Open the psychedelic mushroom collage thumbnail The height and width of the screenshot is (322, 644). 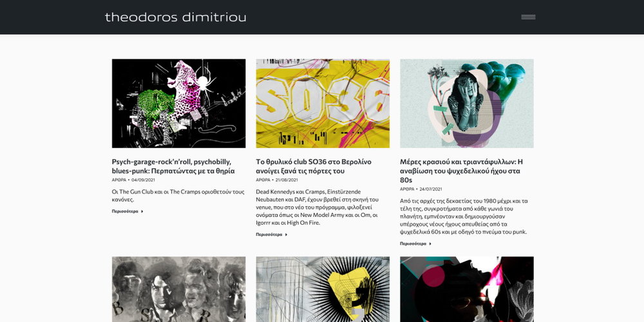467,104
